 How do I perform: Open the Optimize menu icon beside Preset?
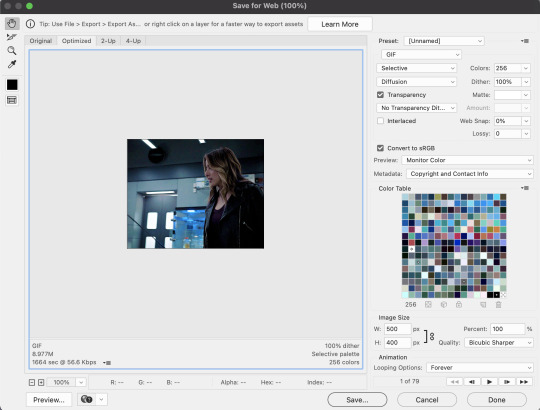[x=525, y=41]
